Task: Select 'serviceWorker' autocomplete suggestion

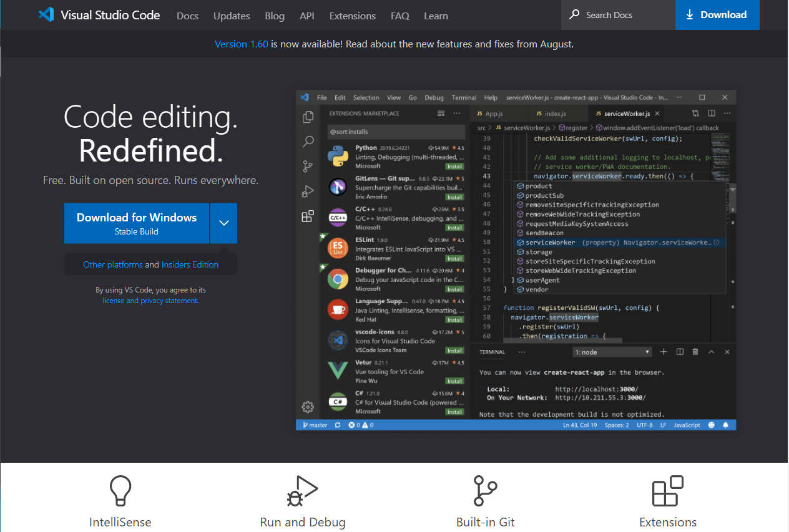Action: 620,242
